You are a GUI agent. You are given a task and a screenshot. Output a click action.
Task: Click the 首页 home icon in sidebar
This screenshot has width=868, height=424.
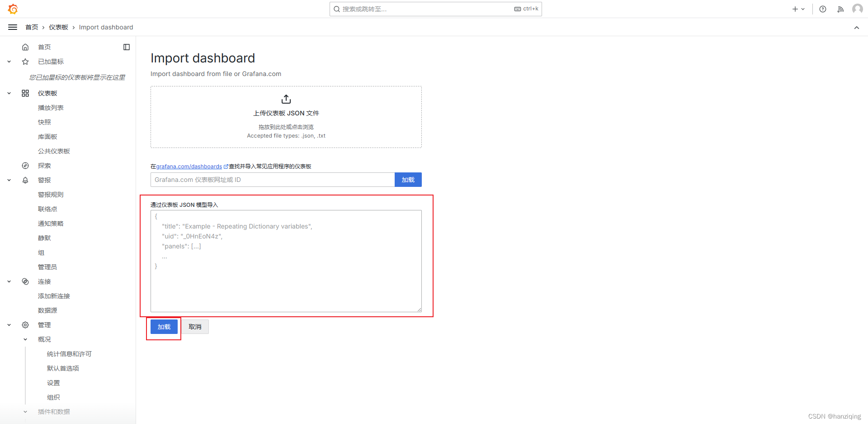[25, 47]
